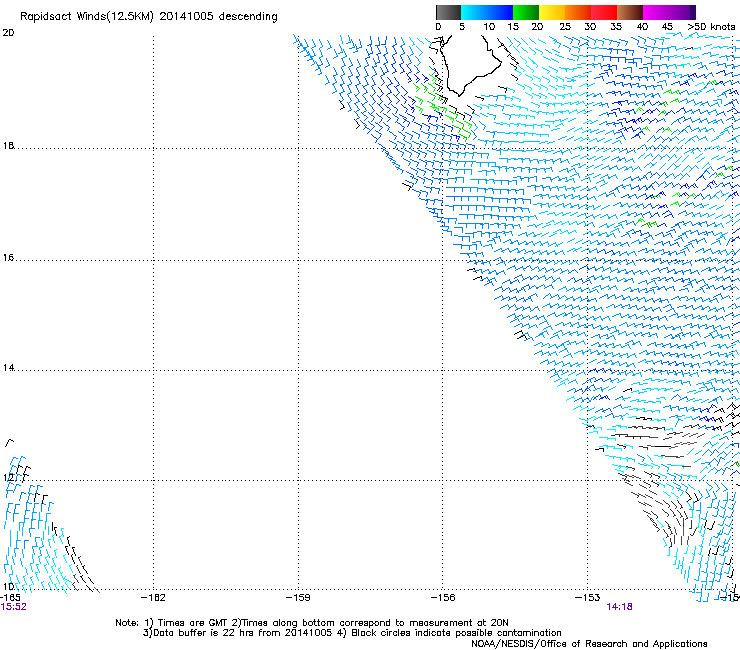740x650 pixels.
Task: Click the 'Data buffer is 22 hrs' note line
Action: [x=352, y=633]
